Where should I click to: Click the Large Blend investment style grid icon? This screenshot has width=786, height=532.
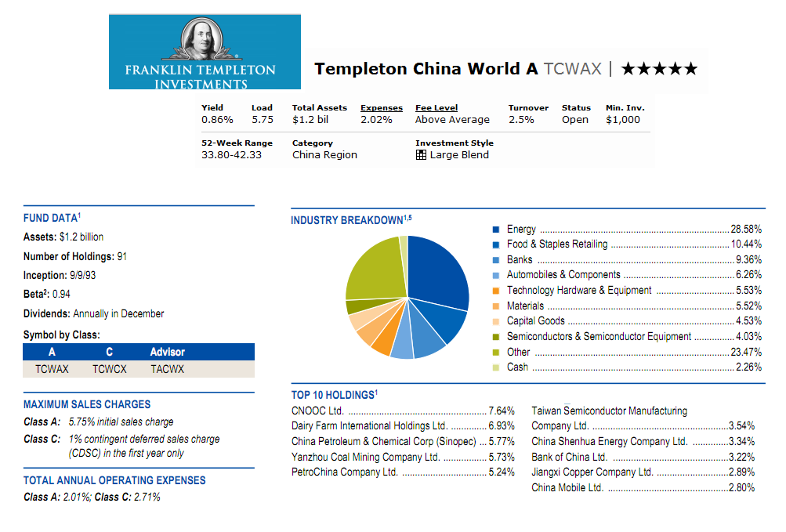tap(422, 154)
